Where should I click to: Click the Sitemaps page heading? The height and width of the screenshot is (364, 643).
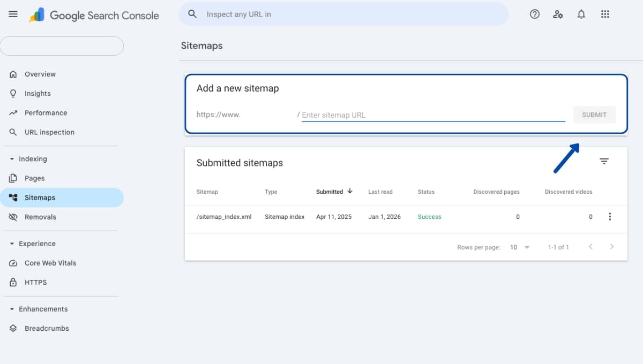(201, 45)
